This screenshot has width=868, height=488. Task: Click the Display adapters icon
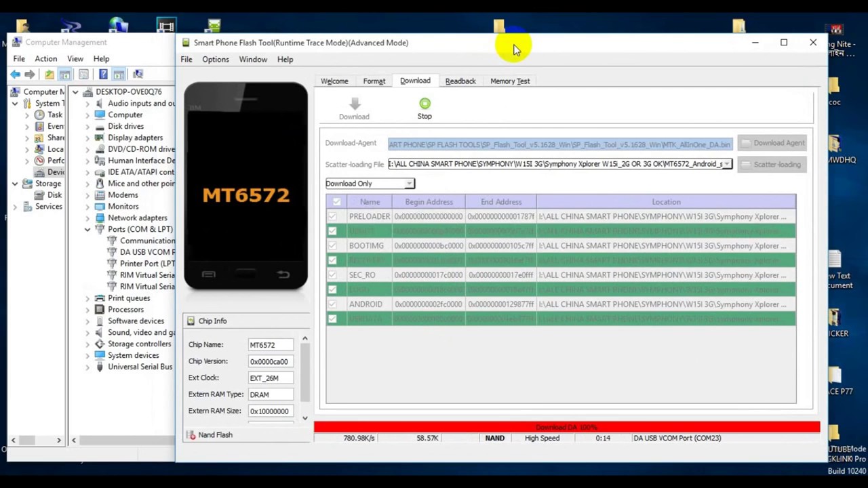coord(100,138)
